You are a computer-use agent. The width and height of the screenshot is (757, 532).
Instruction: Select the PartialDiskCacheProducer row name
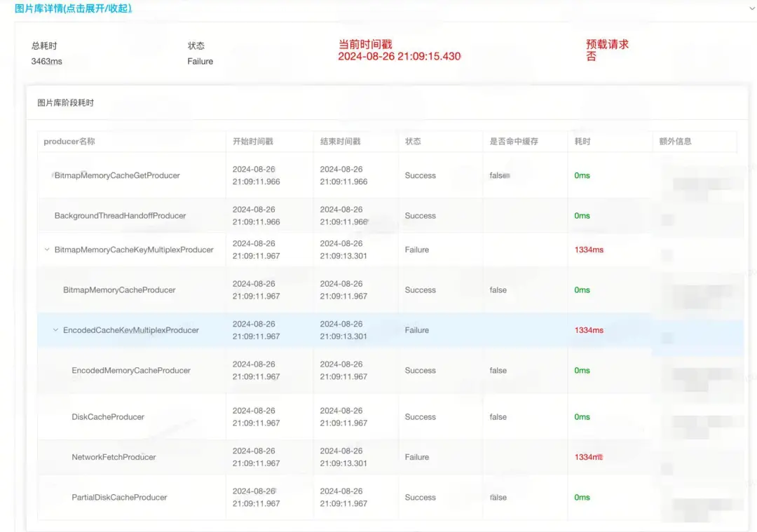click(119, 497)
